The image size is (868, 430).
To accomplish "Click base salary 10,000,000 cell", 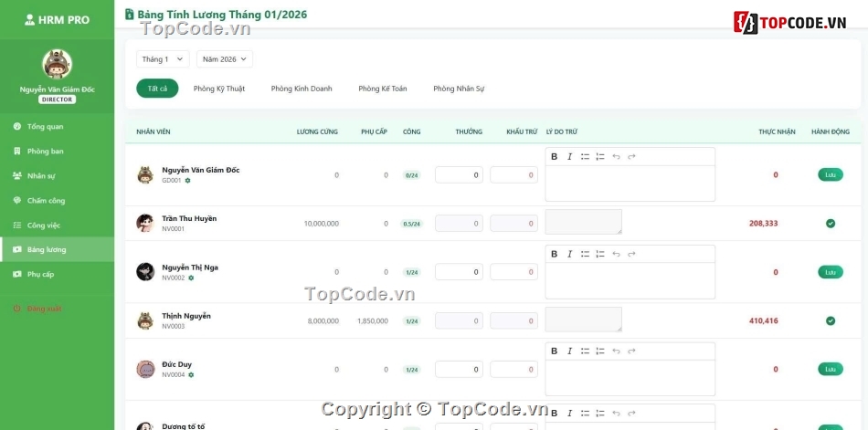I will (321, 225).
